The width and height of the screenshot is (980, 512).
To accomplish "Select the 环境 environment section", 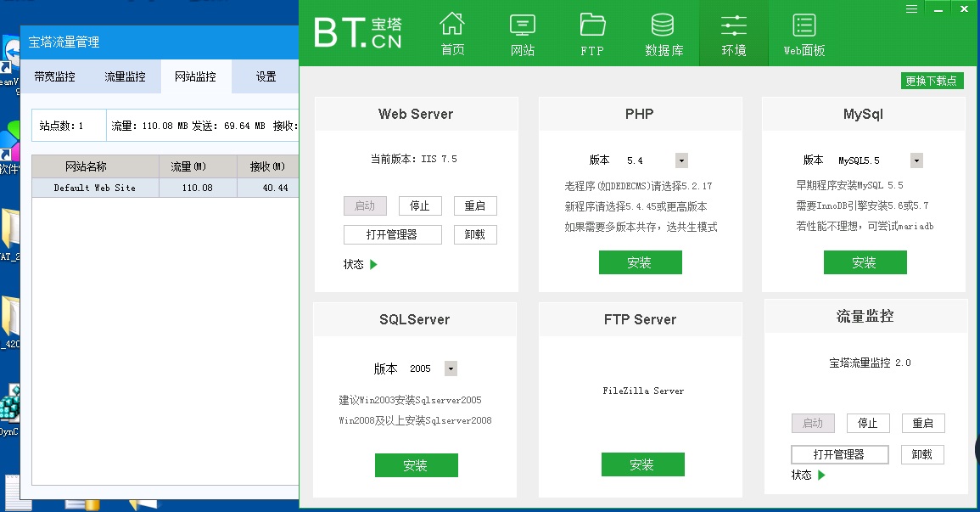I will (734, 34).
